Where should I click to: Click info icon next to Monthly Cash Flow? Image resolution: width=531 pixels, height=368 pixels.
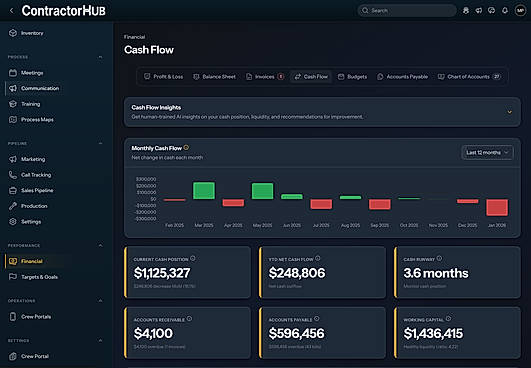(x=186, y=148)
